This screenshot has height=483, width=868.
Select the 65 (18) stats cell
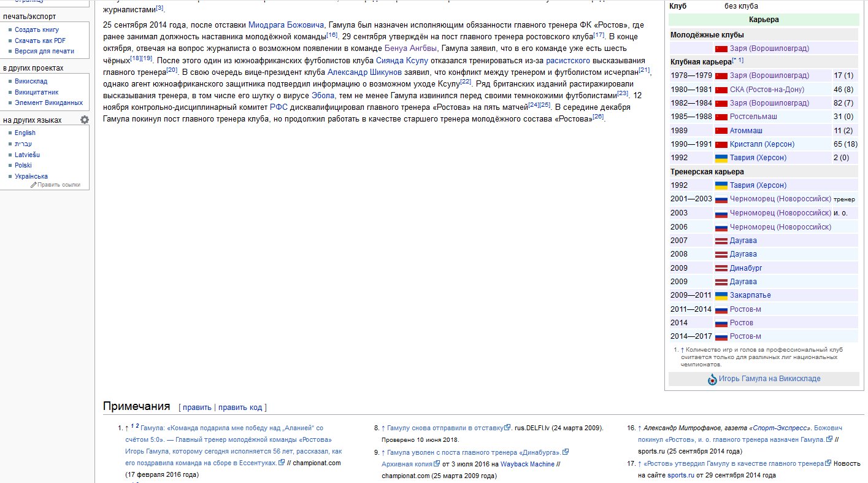click(845, 144)
